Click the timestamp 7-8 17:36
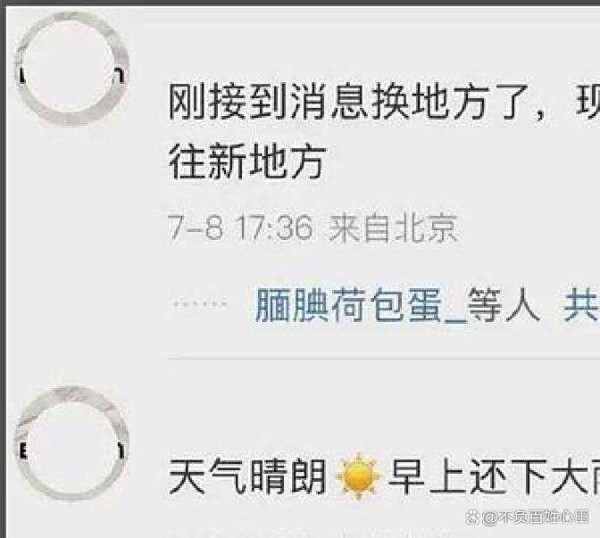The width and height of the screenshot is (600, 538). coord(240,228)
